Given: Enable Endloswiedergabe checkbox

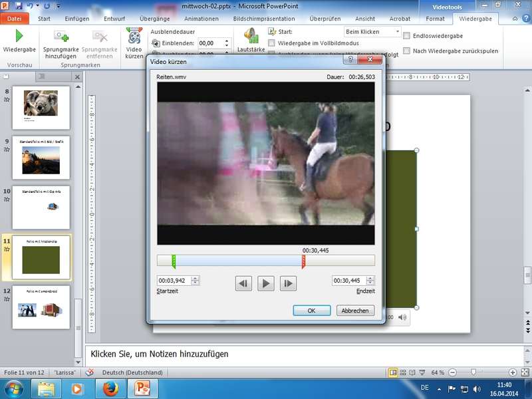Looking at the screenshot, I should tap(406, 36).
